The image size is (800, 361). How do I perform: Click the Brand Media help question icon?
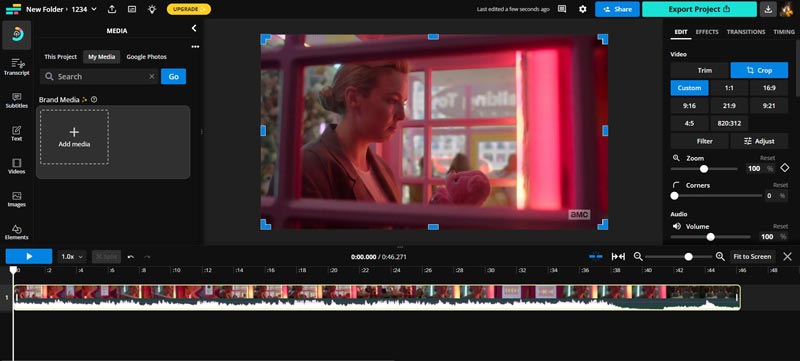(94, 99)
